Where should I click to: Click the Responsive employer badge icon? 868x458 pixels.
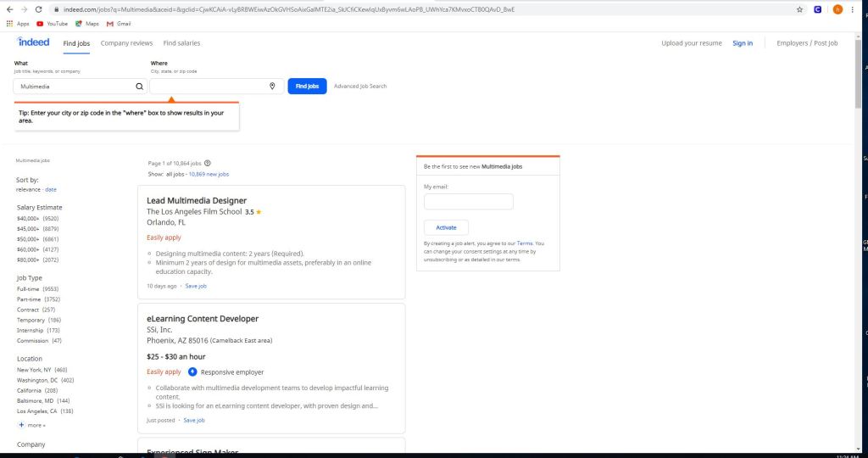click(x=192, y=371)
